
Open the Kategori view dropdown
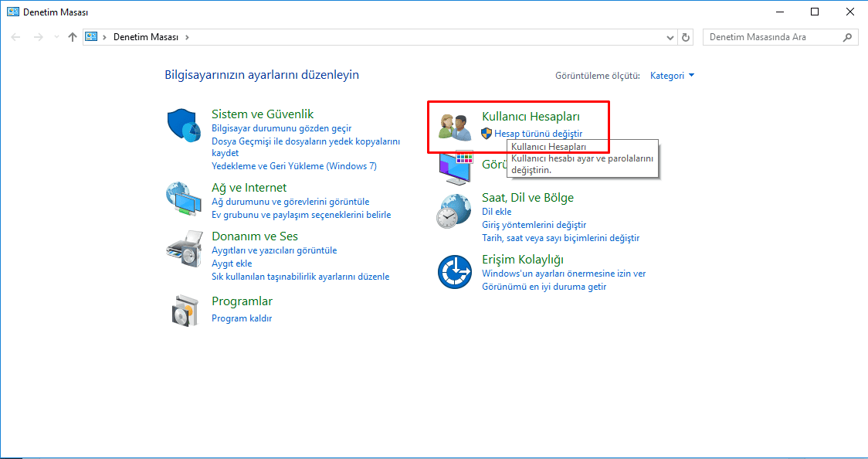672,76
